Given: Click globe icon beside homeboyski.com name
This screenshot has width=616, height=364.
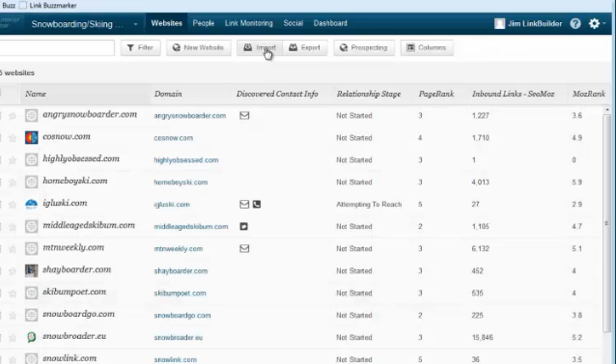Looking at the screenshot, I should pos(32,182).
